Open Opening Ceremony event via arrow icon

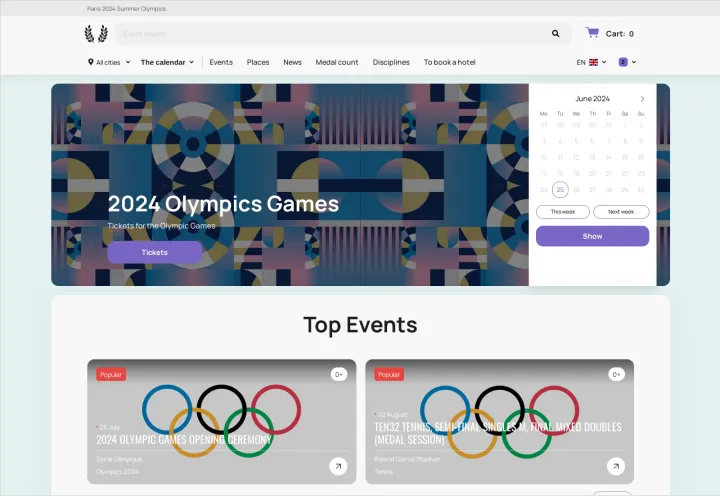[338, 466]
